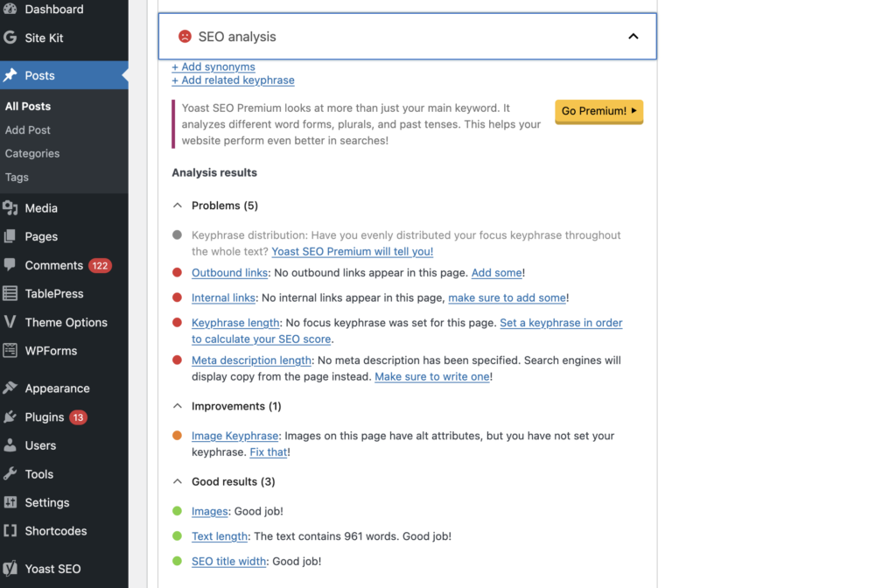
Task: Click the TablePress table icon
Action: [10, 294]
